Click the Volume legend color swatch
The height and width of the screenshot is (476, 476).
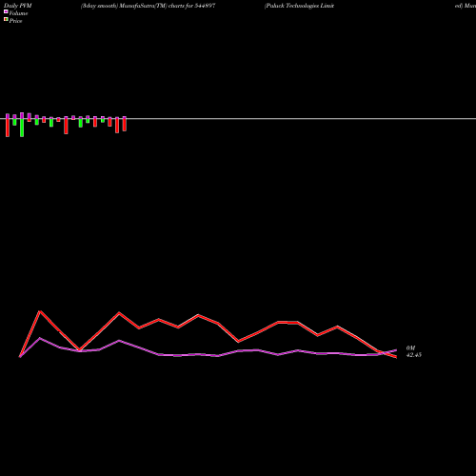click(6, 11)
